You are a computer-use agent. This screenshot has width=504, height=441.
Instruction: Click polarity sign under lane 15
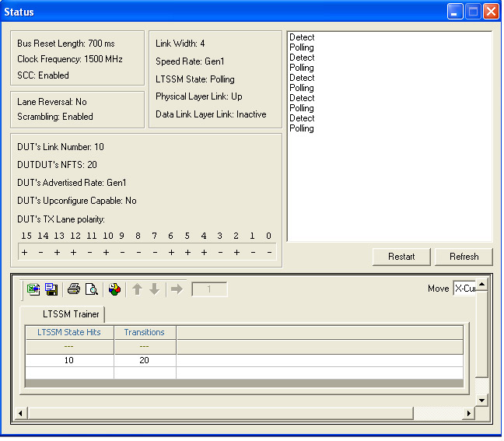pos(24,254)
